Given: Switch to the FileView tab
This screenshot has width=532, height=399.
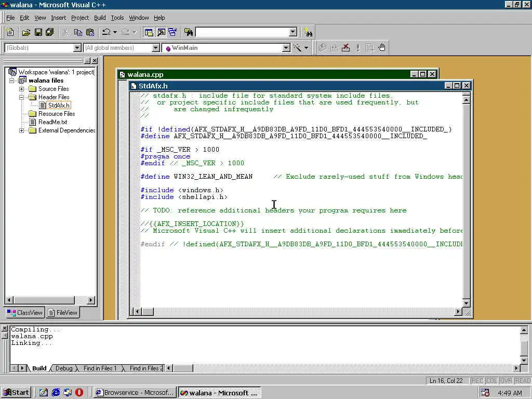Looking at the screenshot, I should pyautogui.click(x=63, y=312).
